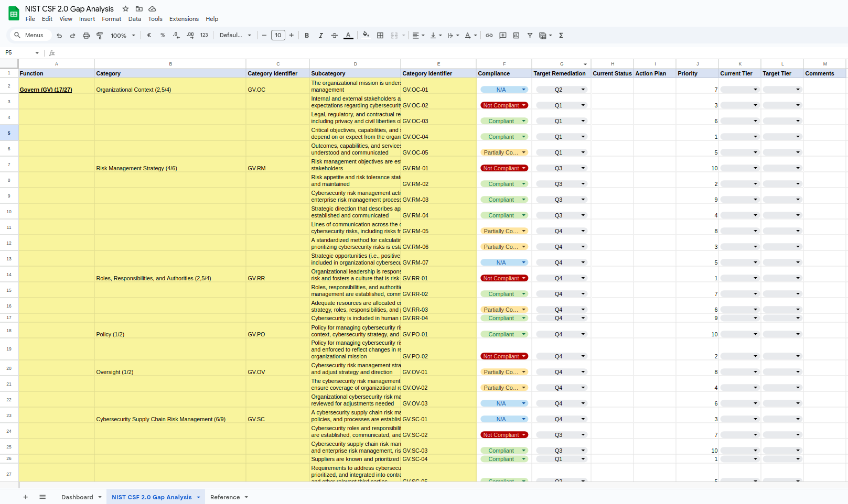Open the zoom 100% dropdown
This screenshot has height=504, width=848.
(123, 36)
